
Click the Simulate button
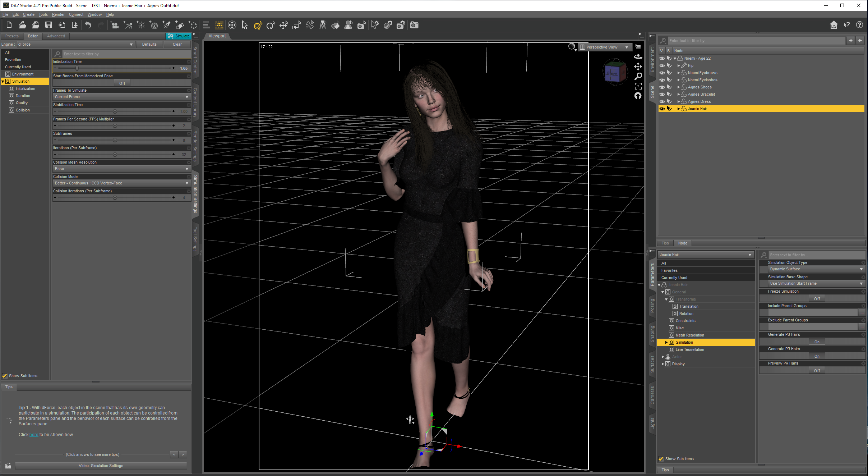coord(179,36)
